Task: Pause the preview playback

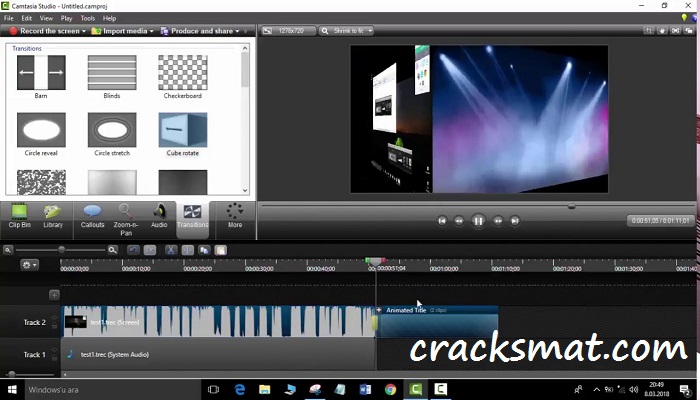Action: tap(478, 221)
